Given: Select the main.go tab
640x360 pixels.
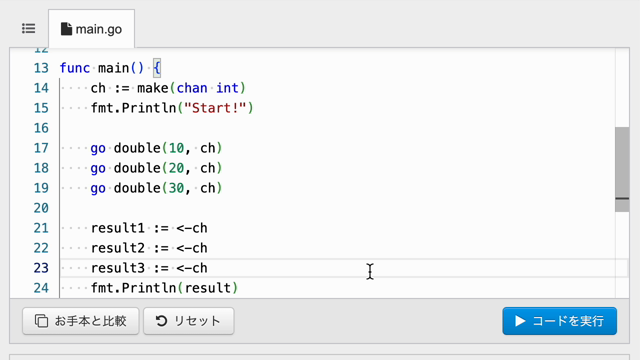Looking at the screenshot, I should coord(91,29).
